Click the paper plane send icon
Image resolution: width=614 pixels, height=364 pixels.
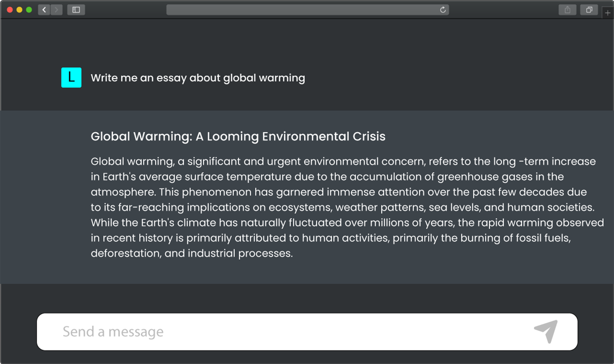coord(546,332)
